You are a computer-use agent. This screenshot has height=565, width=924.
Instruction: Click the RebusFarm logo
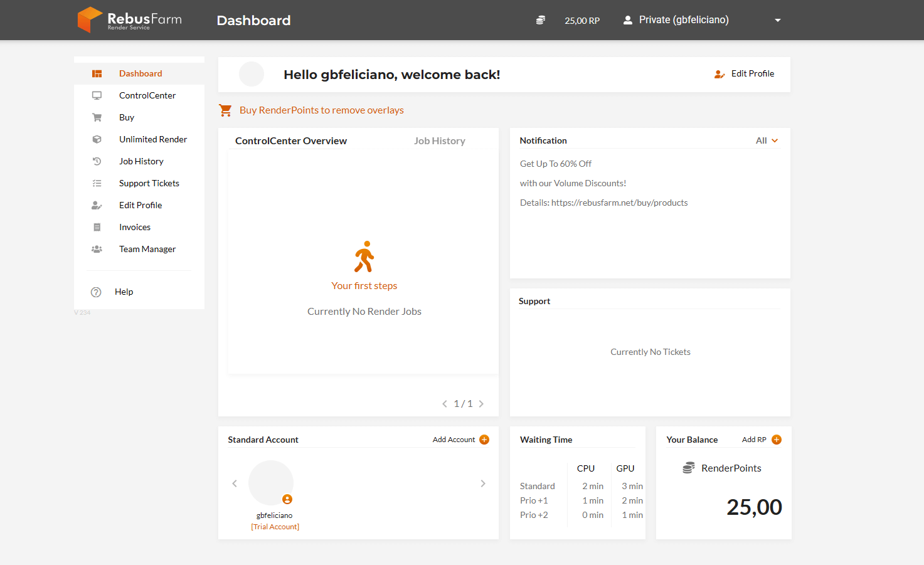[x=130, y=19]
